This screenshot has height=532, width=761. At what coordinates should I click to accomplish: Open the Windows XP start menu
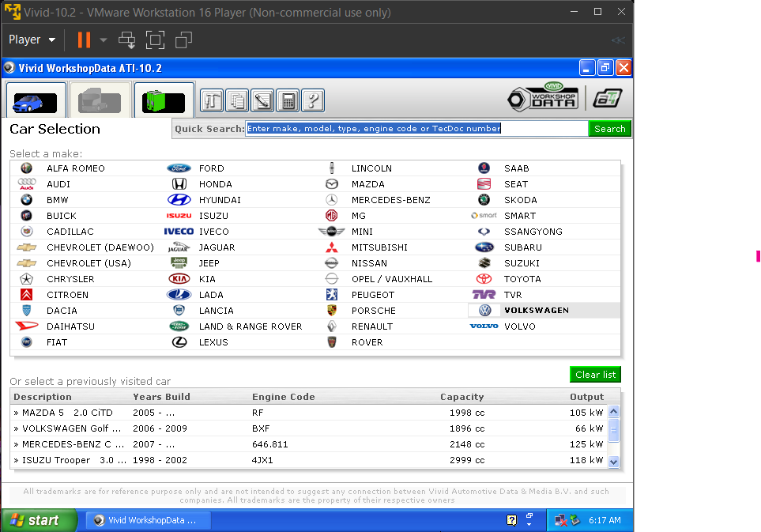tap(39, 520)
